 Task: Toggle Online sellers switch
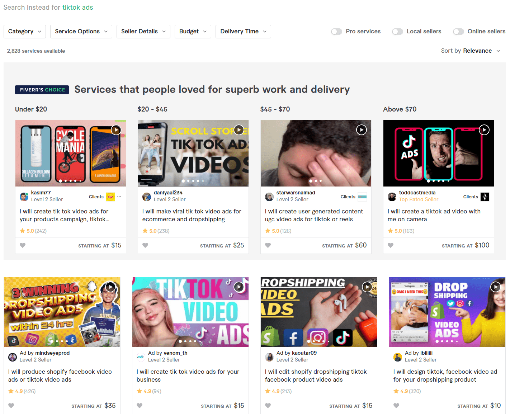tap(458, 32)
